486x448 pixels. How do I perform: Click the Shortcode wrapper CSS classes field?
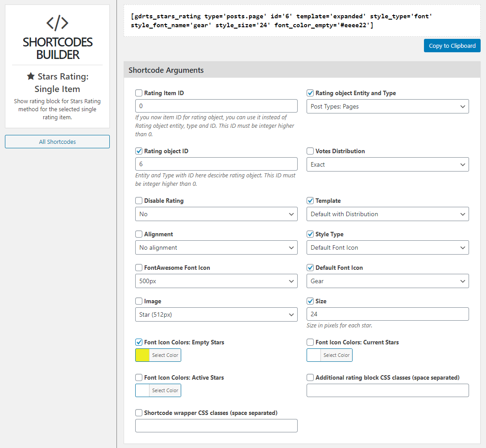click(216, 426)
